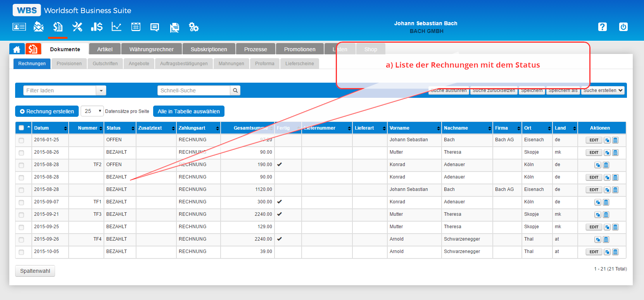
Task: Go to the home tab icon
Action: (x=17, y=49)
